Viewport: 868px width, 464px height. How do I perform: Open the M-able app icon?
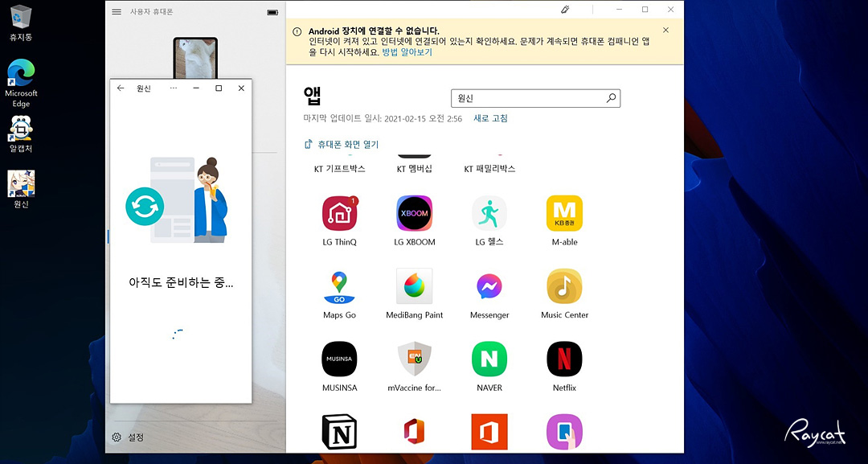564,213
